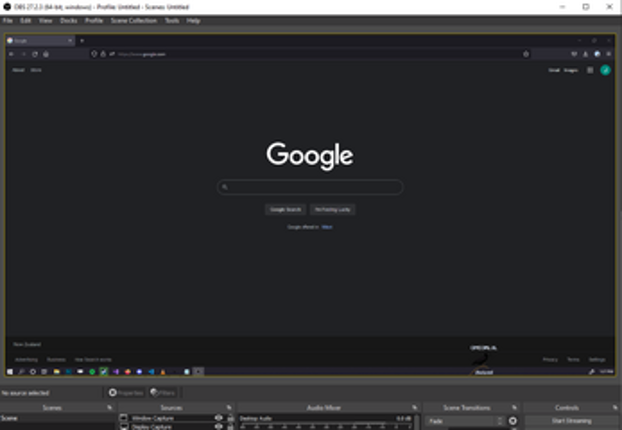Click the shield icon in the address bar
This screenshot has width=622, height=430.
[x=94, y=54]
